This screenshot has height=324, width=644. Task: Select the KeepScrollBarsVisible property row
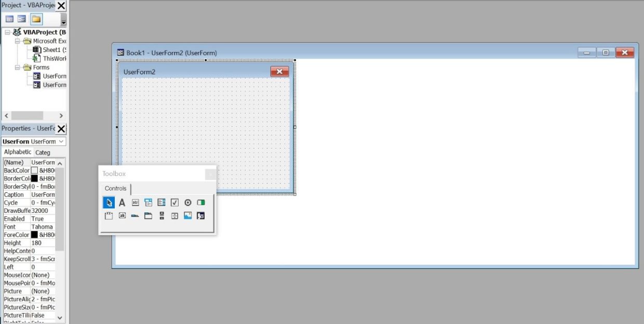coord(29,259)
